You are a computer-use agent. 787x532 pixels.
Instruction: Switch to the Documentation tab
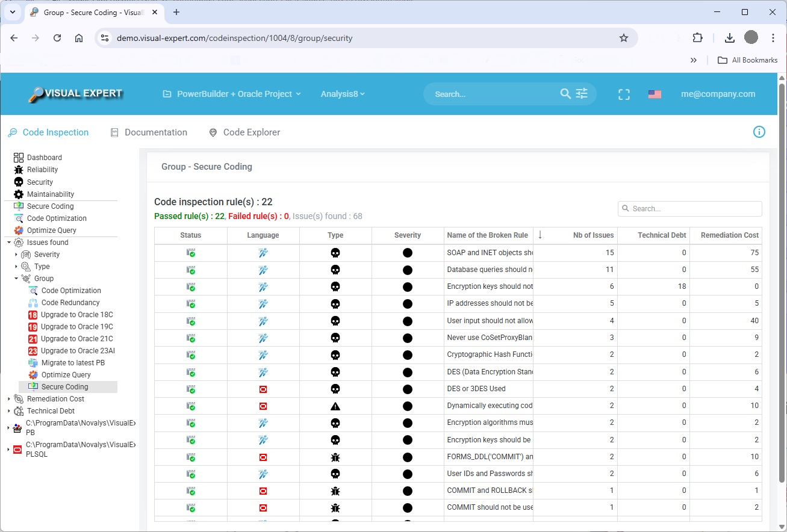(x=155, y=132)
